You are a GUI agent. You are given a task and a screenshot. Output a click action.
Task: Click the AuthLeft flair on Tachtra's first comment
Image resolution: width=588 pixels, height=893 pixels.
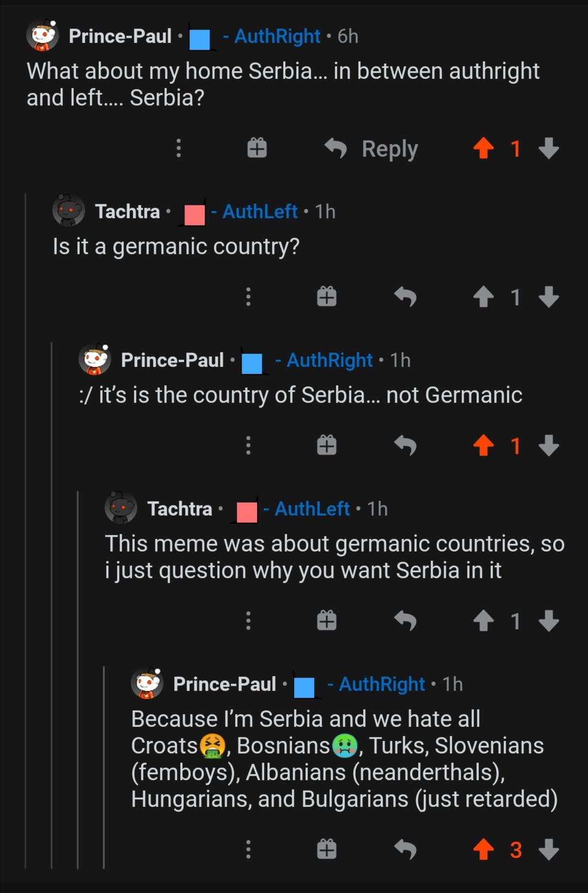[x=260, y=211]
